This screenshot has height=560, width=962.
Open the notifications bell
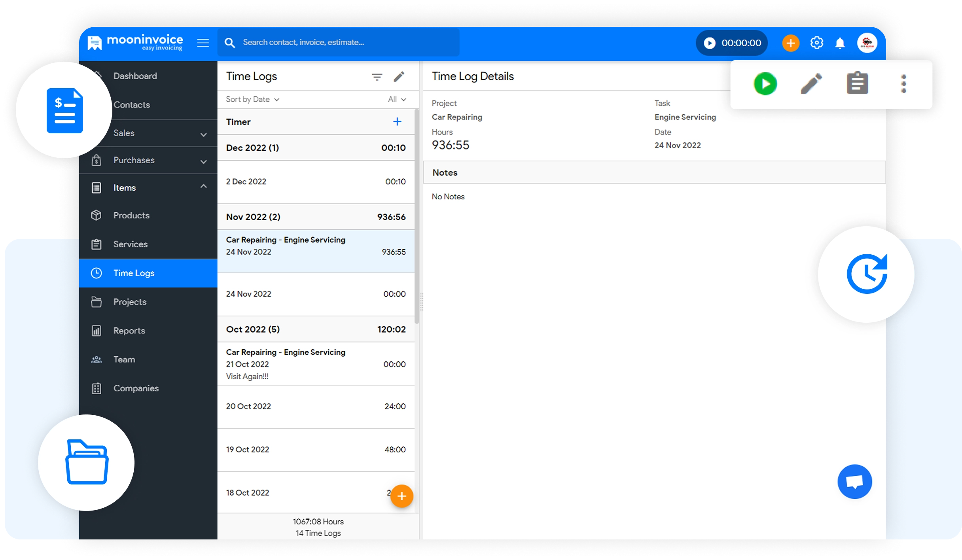click(x=840, y=43)
